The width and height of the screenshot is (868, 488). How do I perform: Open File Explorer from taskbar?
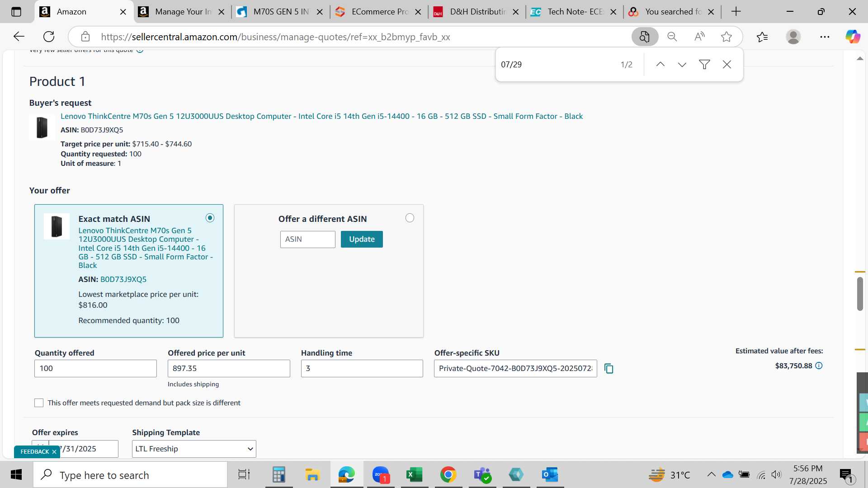312,475
